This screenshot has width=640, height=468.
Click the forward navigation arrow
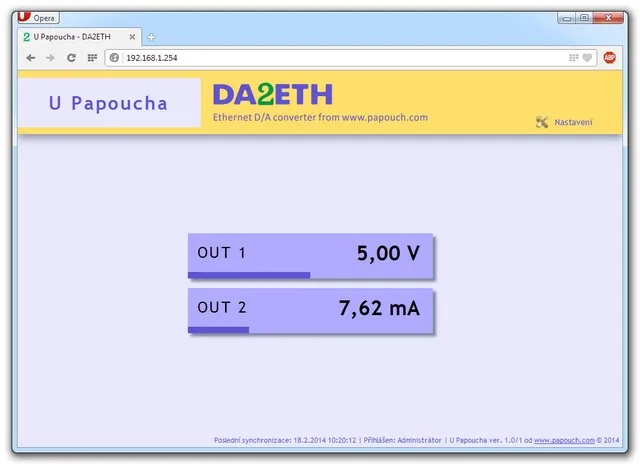pyautogui.click(x=50, y=58)
